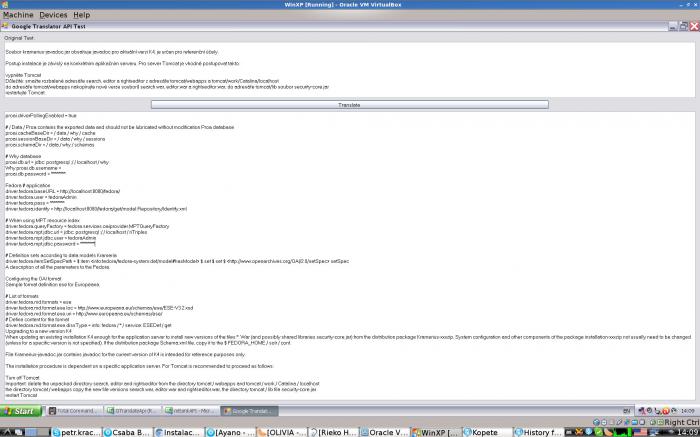The height and width of the screenshot is (437, 700).
Task: Open [Ayano chat window in host taskbar
Action: pyautogui.click(x=230, y=432)
